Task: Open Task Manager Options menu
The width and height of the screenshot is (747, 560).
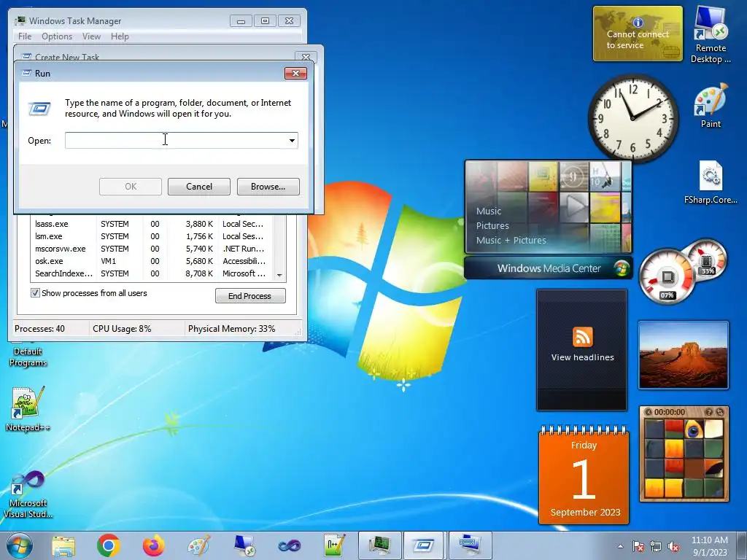Action: click(57, 36)
